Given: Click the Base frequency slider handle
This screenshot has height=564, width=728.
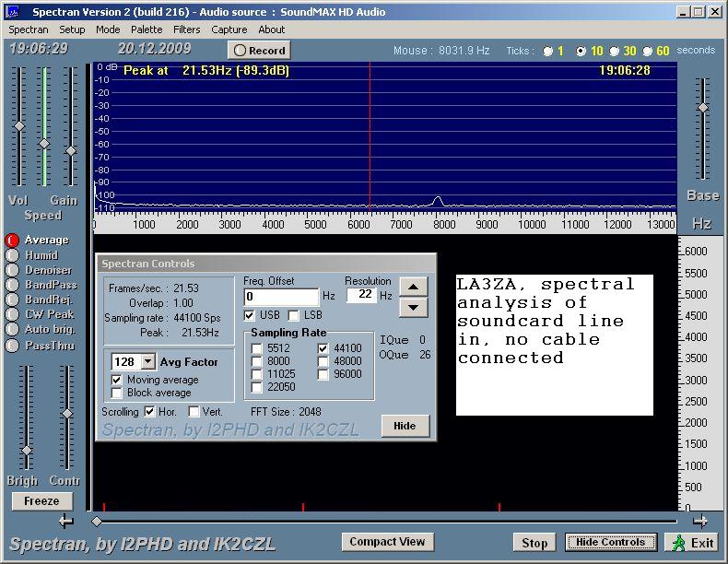Looking at the screenshot, I should (x=702, y=108).
